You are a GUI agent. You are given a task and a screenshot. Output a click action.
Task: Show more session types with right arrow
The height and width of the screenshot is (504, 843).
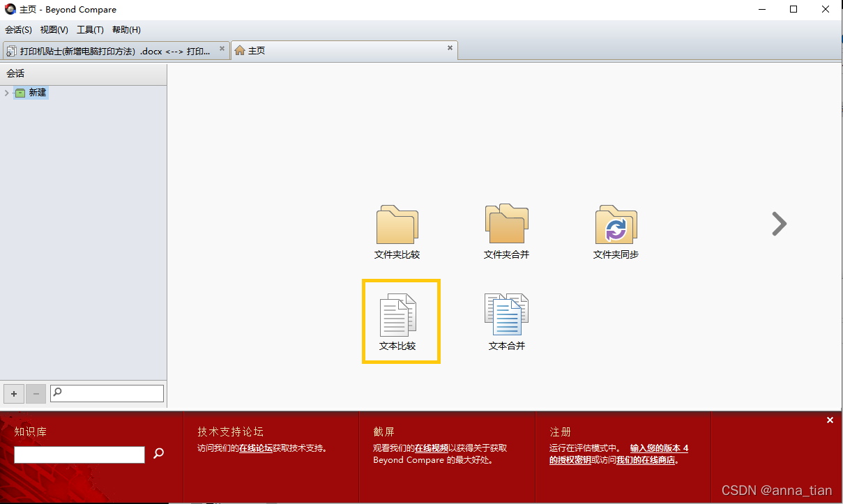779,224
